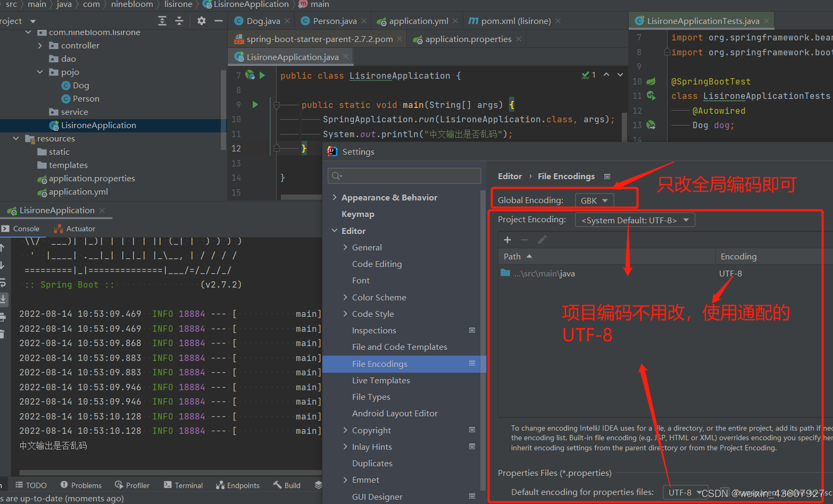The image size is (833, 504).
Task: Select Inspections in Settings tree
Action: pos(374,330)
